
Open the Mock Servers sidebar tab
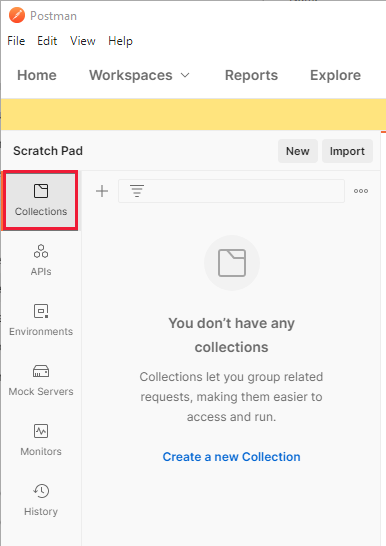(x=41, y=380)
